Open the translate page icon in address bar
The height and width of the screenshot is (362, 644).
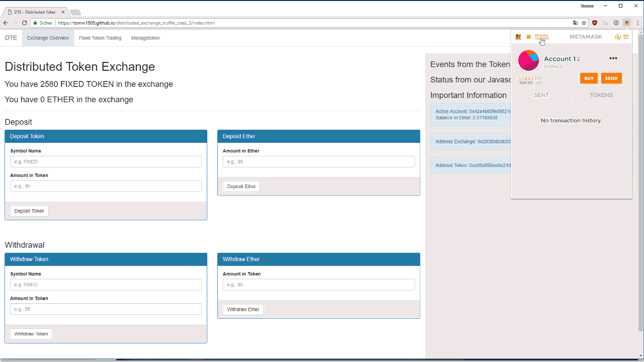[x=576, y=23]
